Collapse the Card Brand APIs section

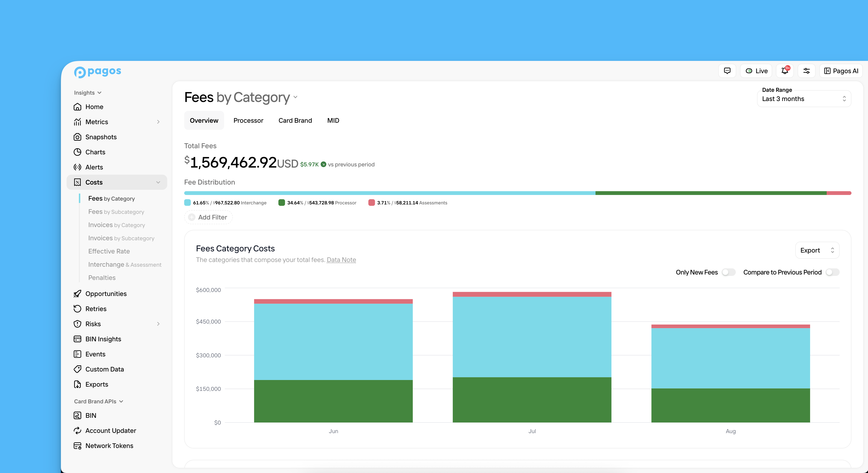click(99, 401)
